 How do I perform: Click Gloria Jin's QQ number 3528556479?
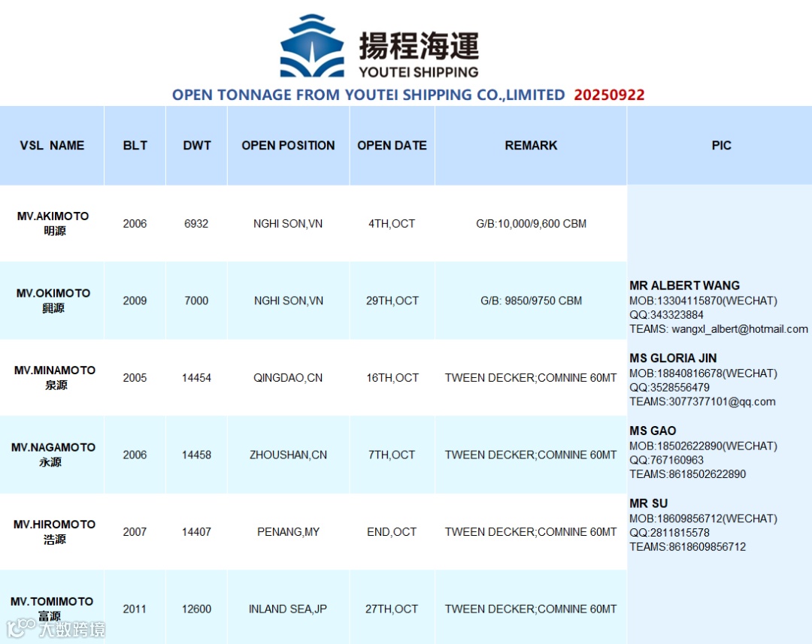[677, 388]
